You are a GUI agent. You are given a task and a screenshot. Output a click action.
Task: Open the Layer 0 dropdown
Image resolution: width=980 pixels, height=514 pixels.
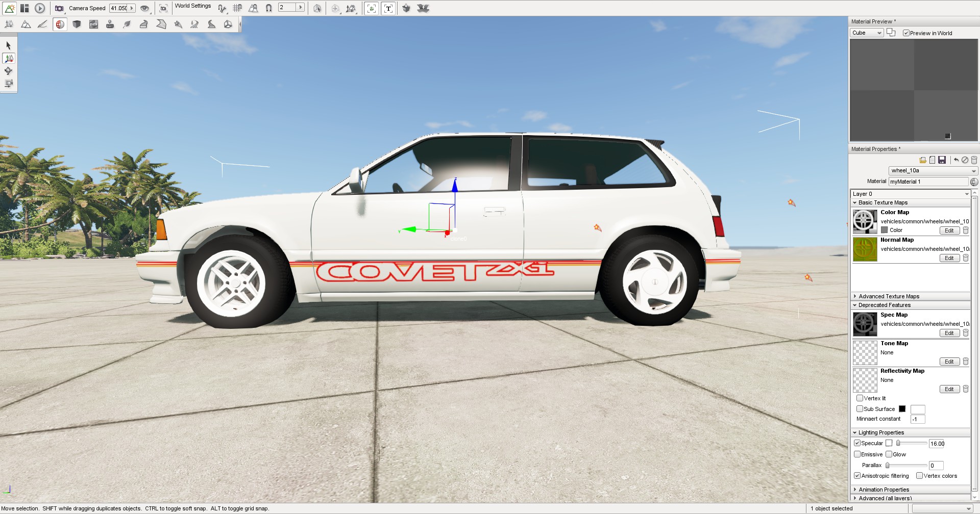(x=910, y=194)
